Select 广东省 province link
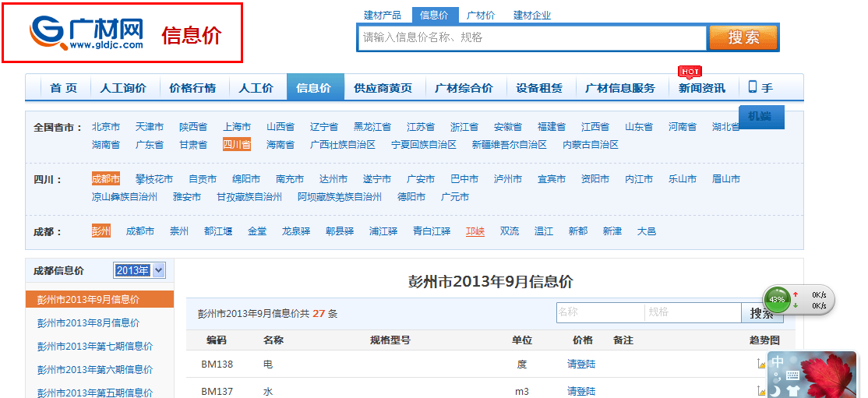The width and height of the screenshot is (868, 398). tap(150, 144)
